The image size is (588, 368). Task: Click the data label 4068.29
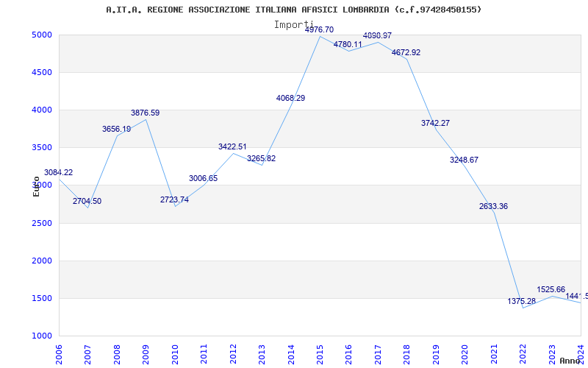point(290,98)
